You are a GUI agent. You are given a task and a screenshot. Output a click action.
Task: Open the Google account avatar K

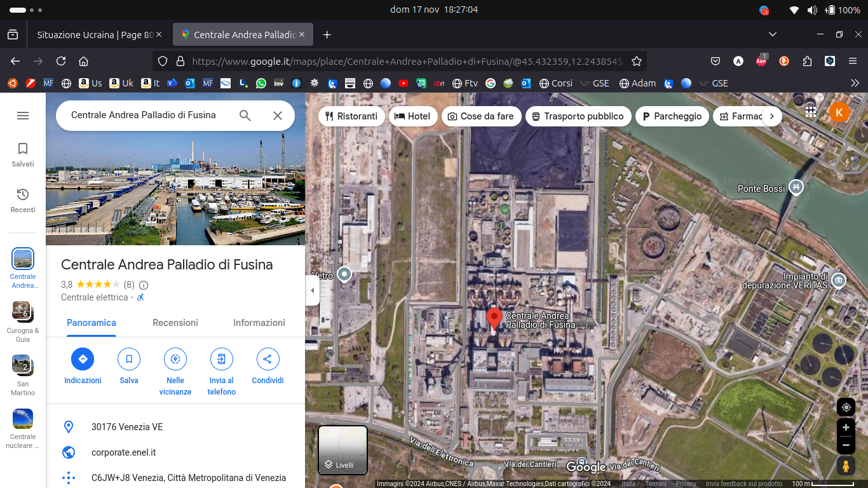(x=839, y=112)
